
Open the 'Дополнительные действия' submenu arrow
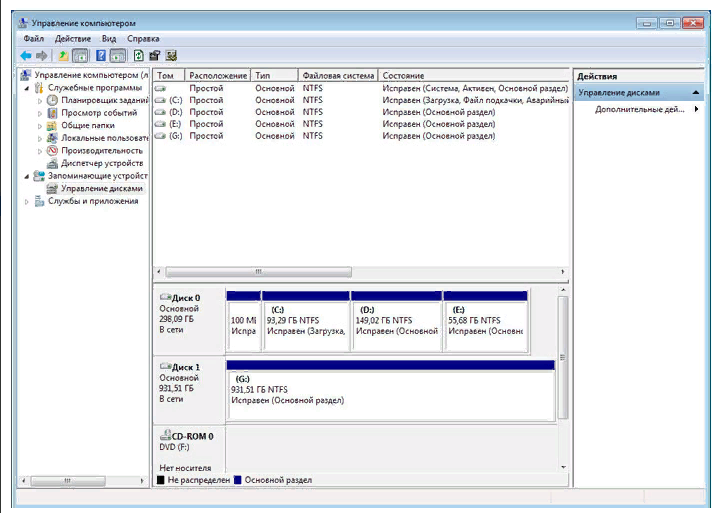point(696,109)
